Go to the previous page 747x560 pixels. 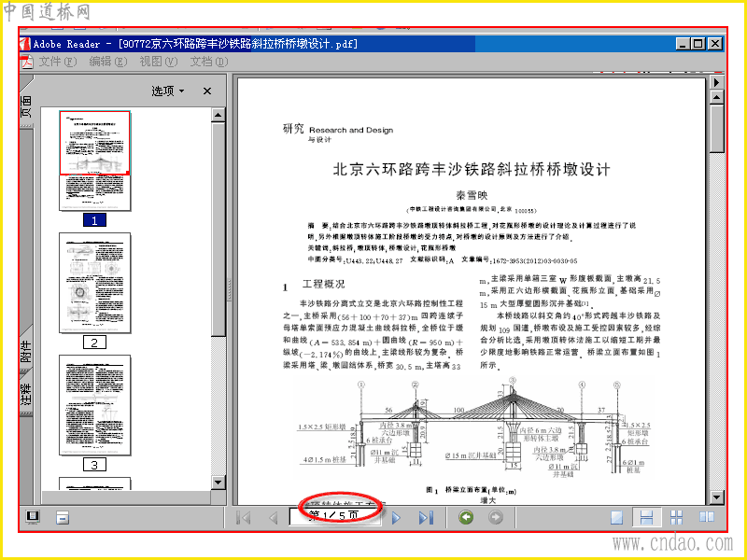point(273,517)
